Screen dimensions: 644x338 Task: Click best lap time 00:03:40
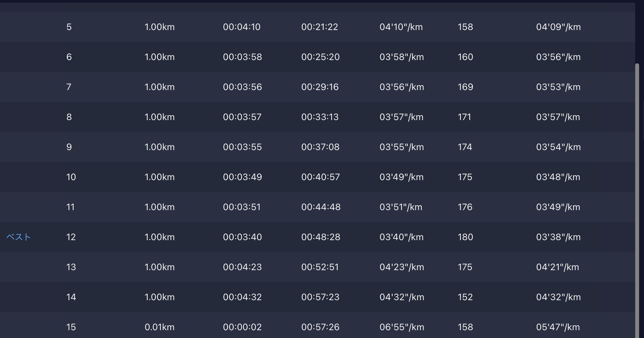tap(242, 237)
